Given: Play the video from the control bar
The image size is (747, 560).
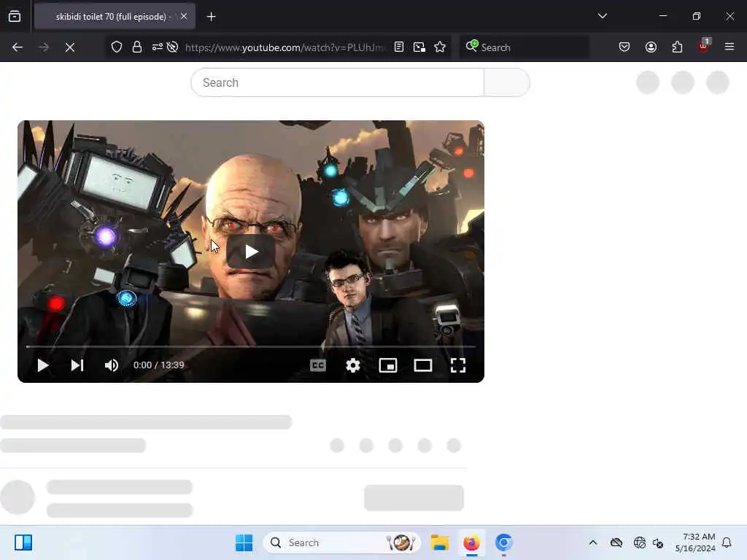Looking at the screenshot, I should click(43, 365).
